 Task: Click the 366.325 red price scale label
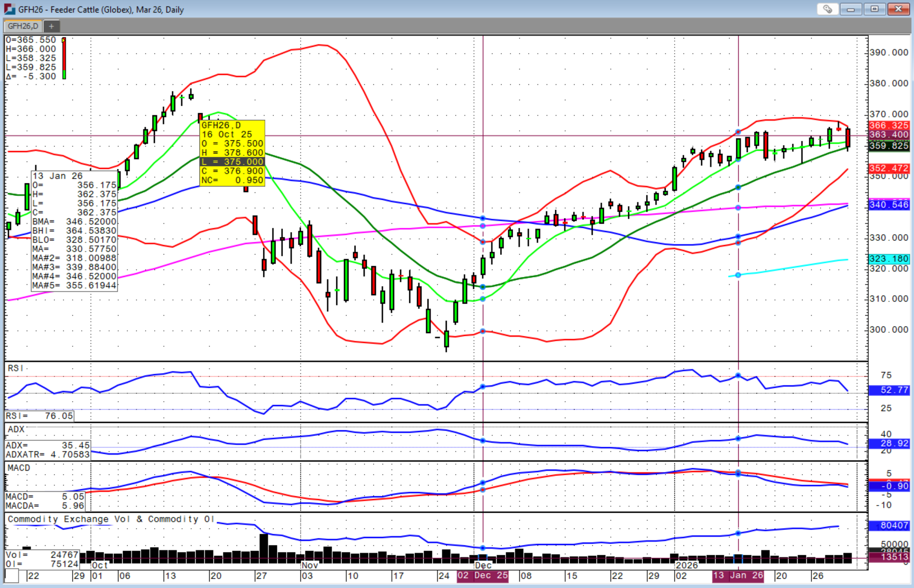(888, 125)
